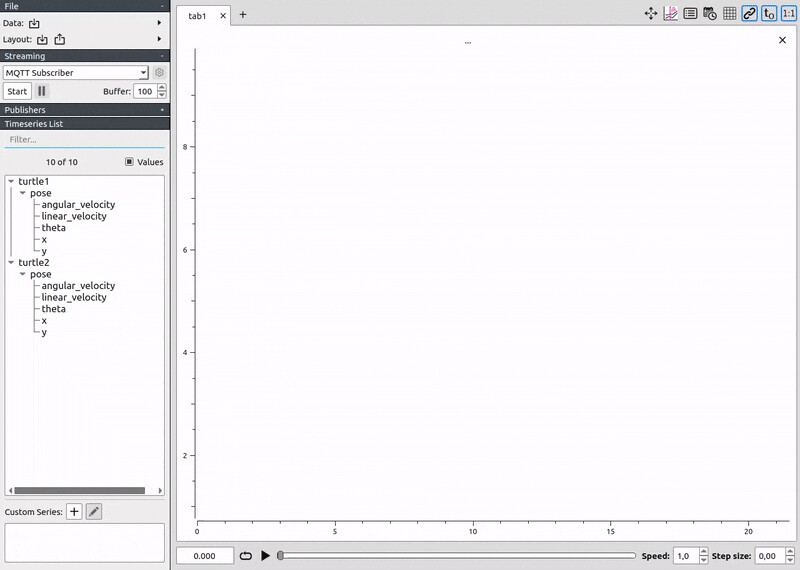Screen dimensions: 800x570
Task: Click the save Layout icon
Action: (x=59, y=40)
